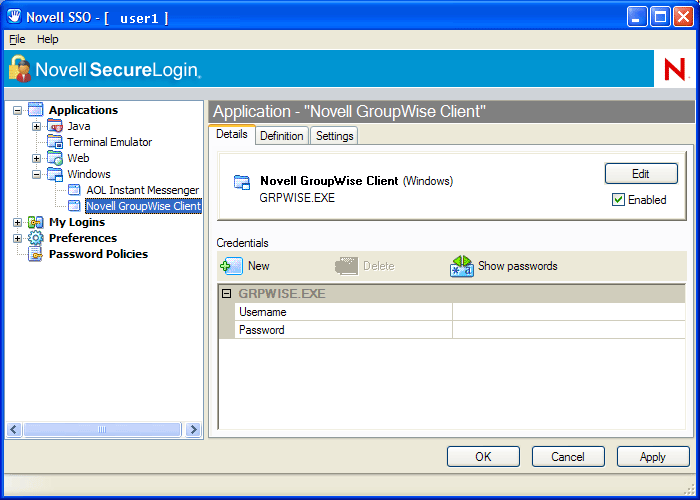Select My Logins in the tree
This screenshot has height=500, width=700.
77,222
